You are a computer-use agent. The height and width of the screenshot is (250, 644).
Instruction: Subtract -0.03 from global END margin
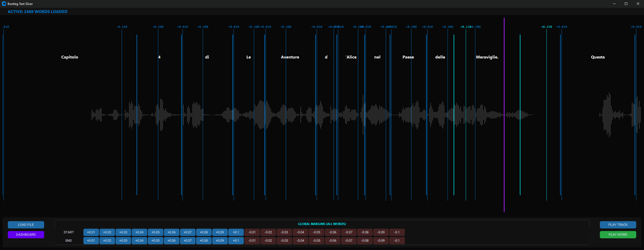coord(284,241)
